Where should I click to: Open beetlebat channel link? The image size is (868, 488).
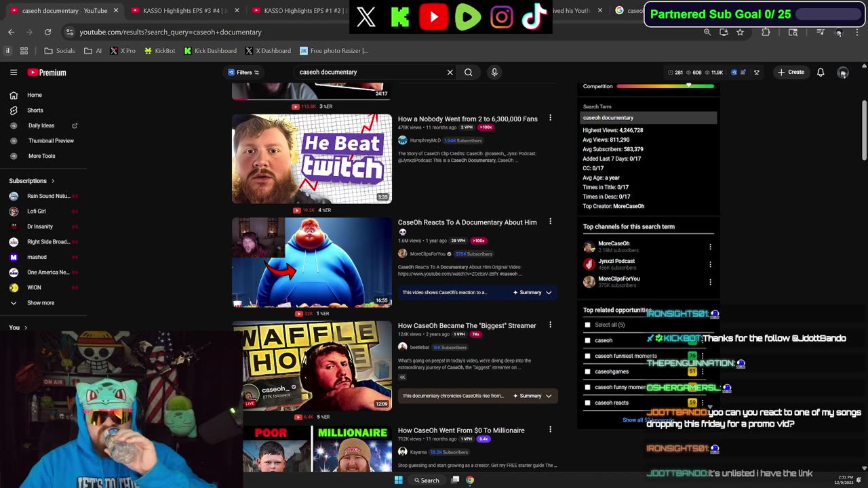pos(419,347)
